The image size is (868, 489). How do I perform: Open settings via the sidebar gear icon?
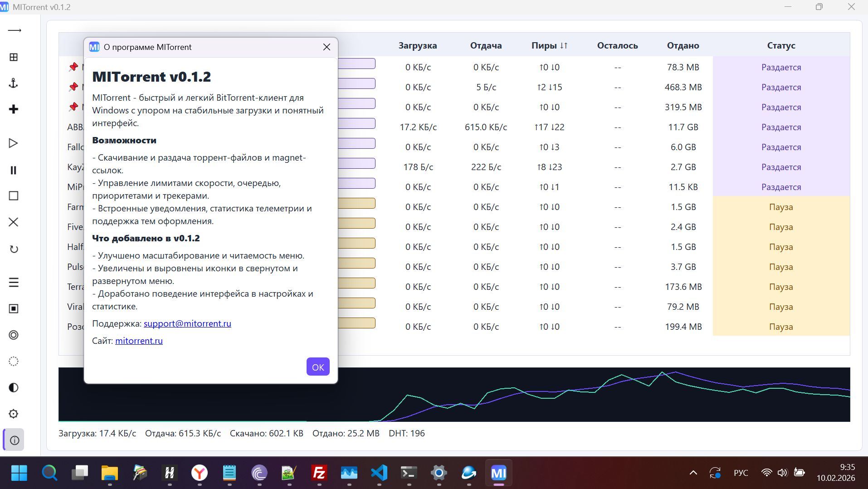tap(14, 414)
